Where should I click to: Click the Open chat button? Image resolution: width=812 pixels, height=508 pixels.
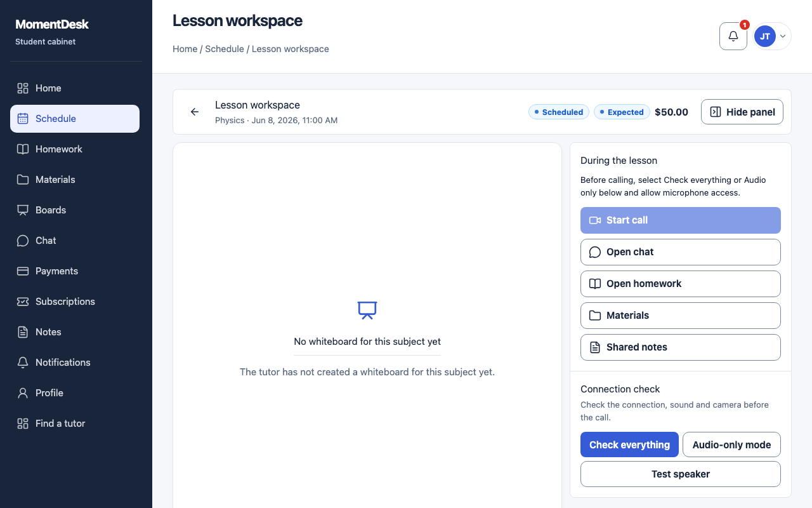[681, 252]
